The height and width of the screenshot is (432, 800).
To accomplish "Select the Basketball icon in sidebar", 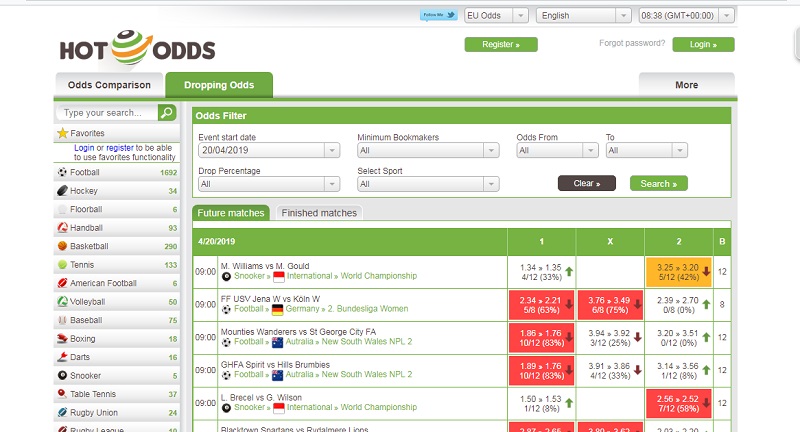I will pos(62,246).
